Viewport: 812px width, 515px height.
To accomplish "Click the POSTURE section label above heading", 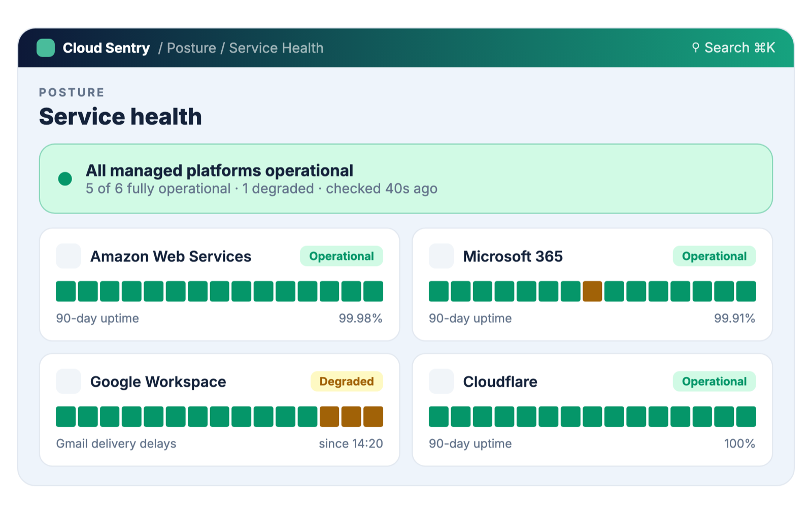I will [x=72, y=92].
